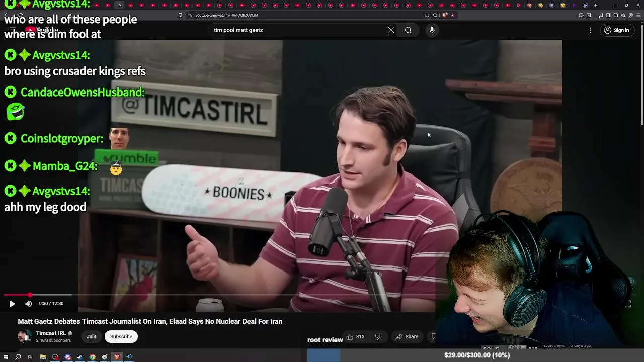This screenshot has width=644, height=362.
Task: Click the username Coinslotgroyper in chat
Action: [61, 139]
